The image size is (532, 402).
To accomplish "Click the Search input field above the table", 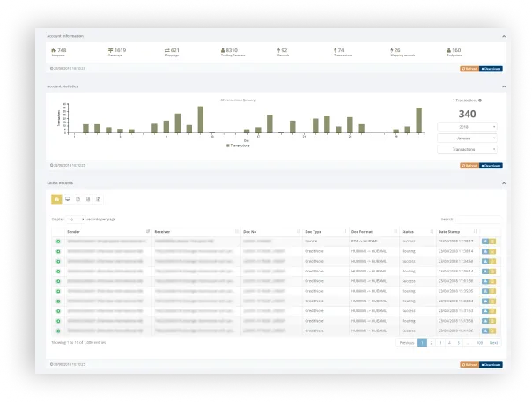I will click(x=478, y=220).
